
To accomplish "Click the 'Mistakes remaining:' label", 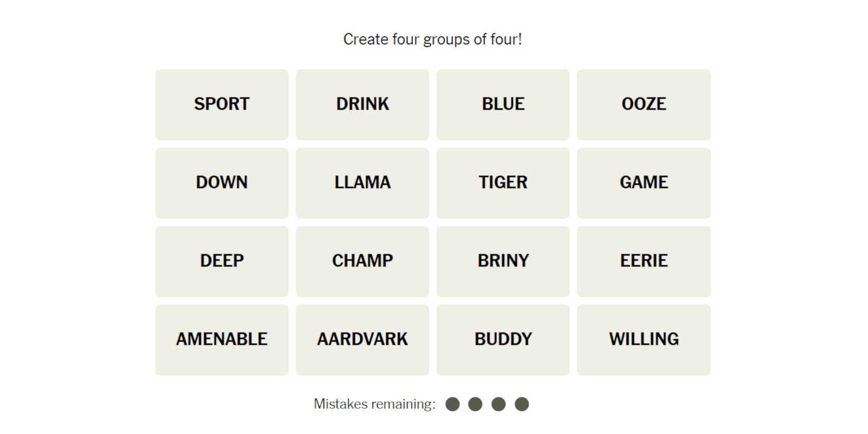I will 375,404.
